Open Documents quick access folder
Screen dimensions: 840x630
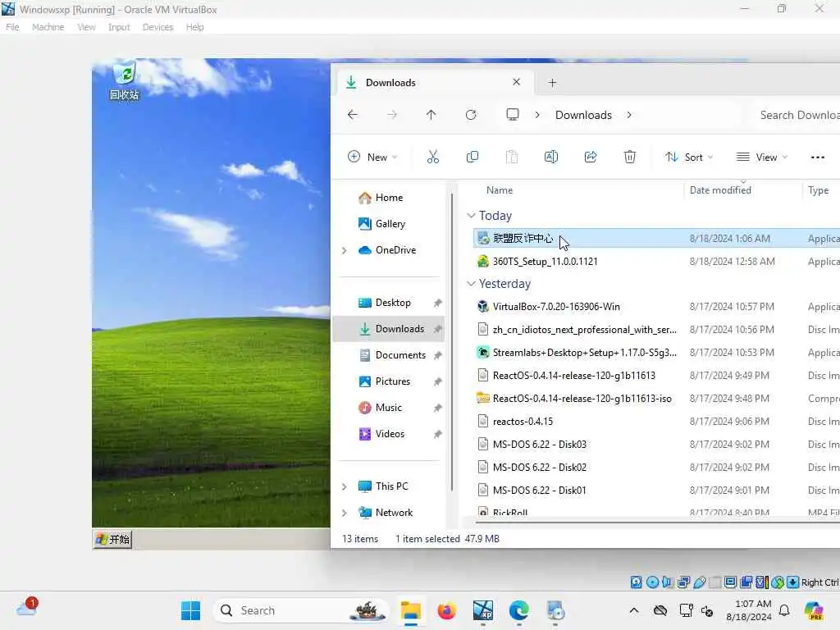400,355
